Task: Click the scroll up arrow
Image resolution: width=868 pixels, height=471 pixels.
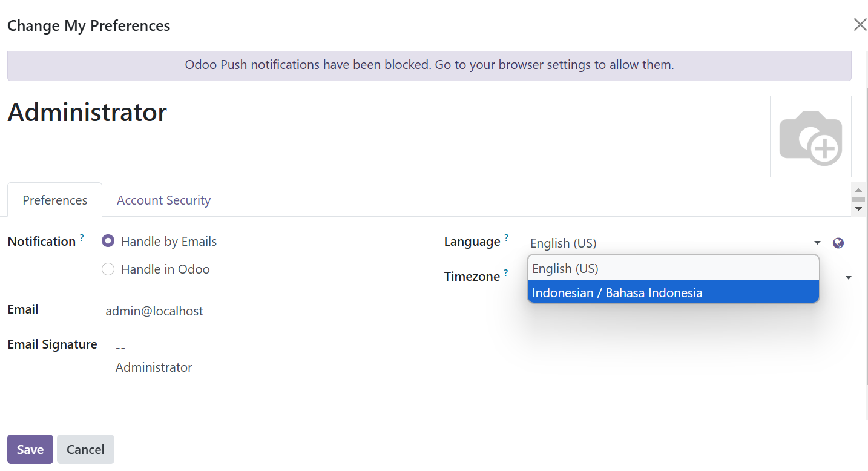Action: [858, 190]
